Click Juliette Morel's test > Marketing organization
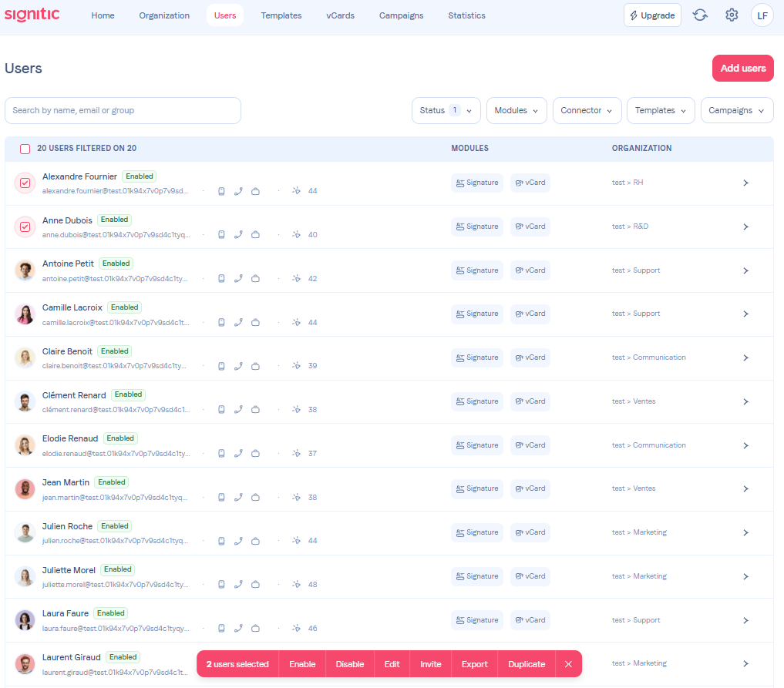The image size is (784, 688). coord(639,576)
